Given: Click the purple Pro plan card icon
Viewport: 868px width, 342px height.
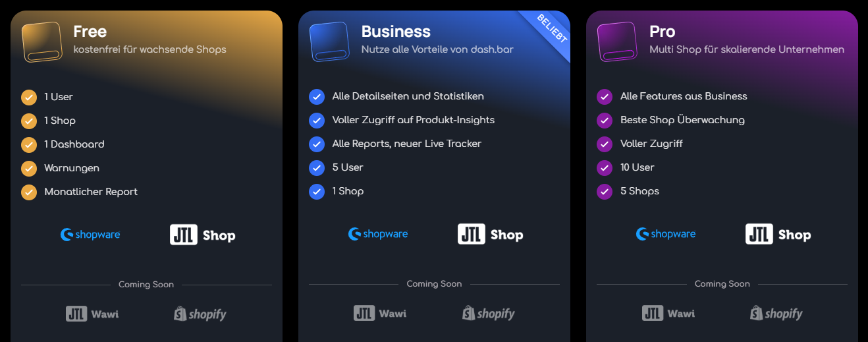Looking at the screenshot, I should point(617,42).
